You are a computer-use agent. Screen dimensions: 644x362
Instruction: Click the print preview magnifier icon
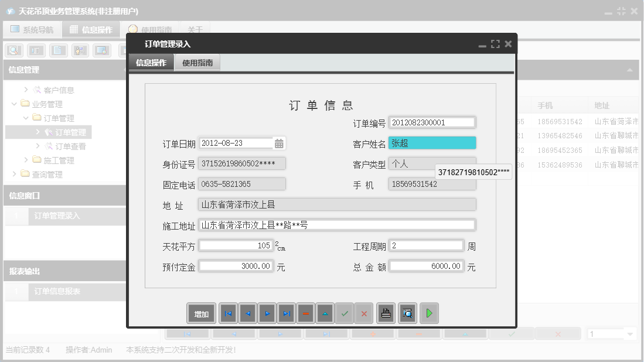(407, 313)
